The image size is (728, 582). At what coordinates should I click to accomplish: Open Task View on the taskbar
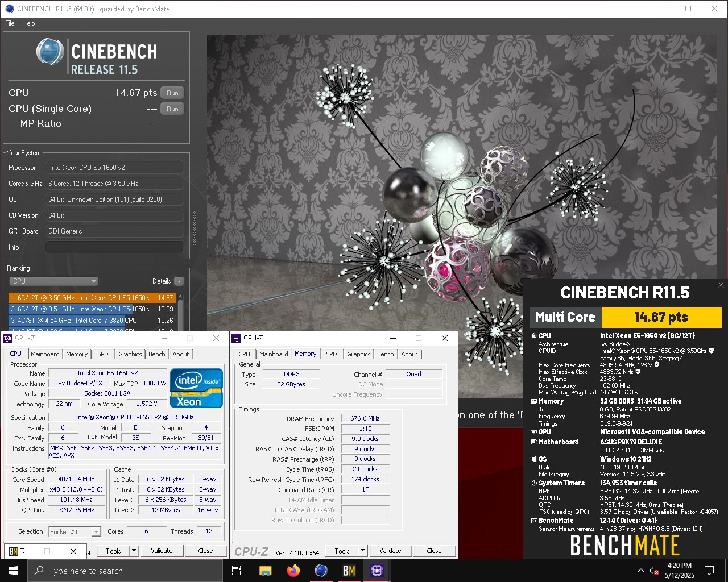237,571
